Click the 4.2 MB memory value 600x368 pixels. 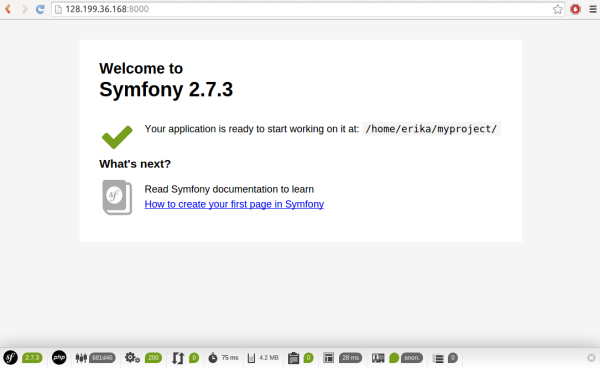pyautogui.click(x=269, y=358)
